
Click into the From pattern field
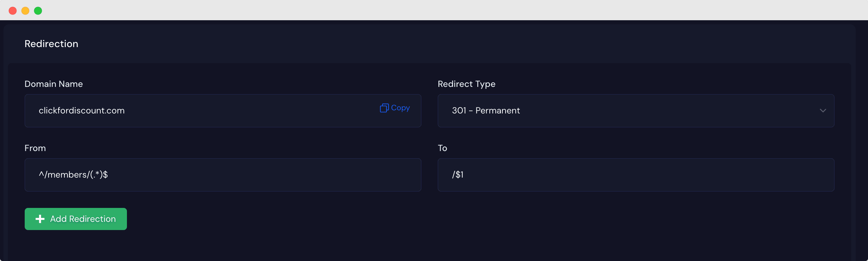pos(223,175)
